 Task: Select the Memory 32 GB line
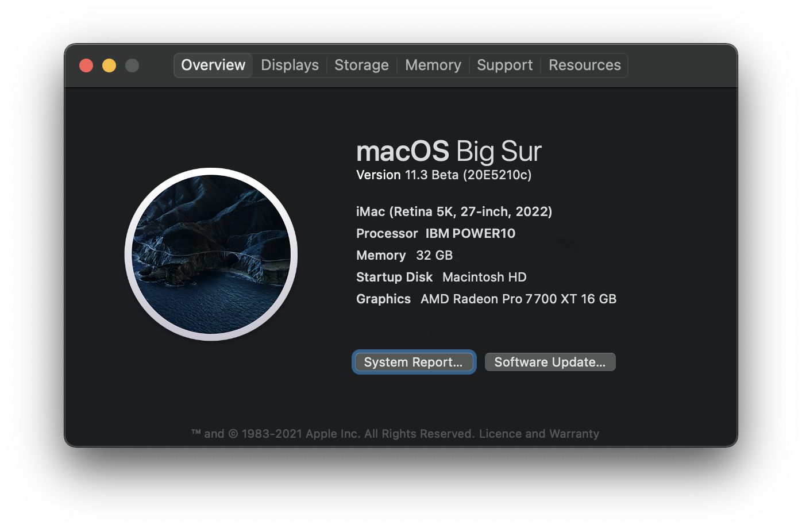pos(404,255)
